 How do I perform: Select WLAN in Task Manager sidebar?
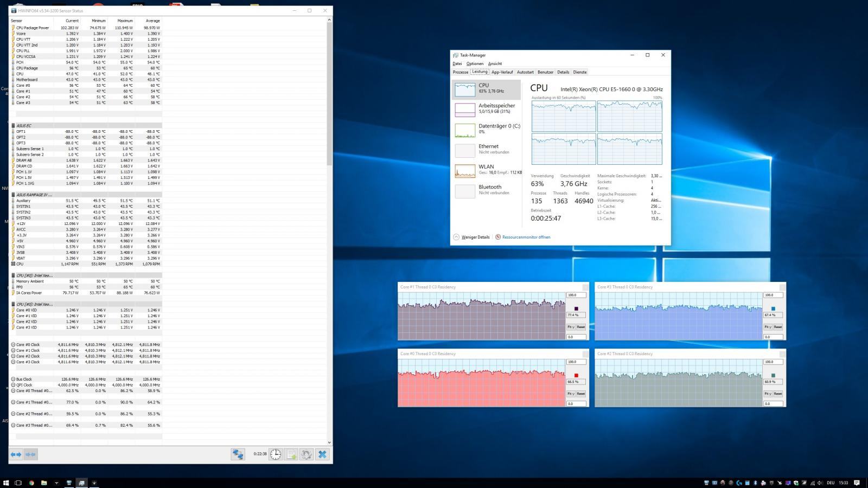(x=486, y=170)
